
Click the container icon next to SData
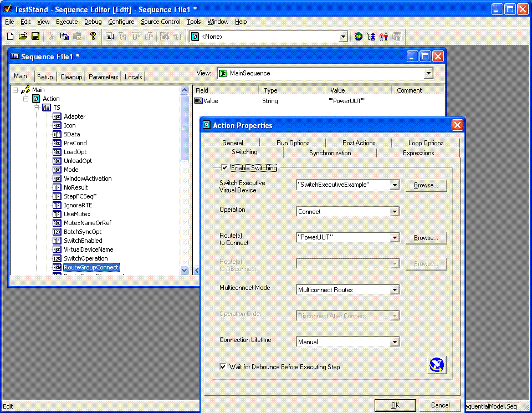(57, 134)
